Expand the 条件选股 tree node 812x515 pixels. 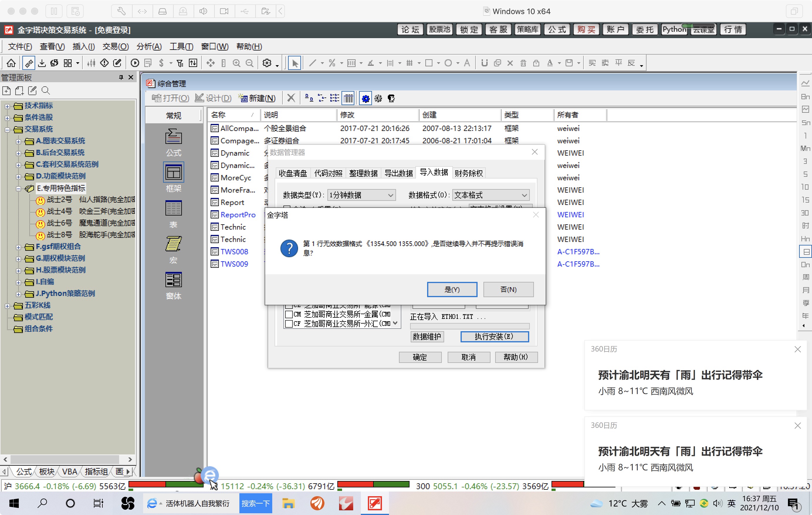7,118
